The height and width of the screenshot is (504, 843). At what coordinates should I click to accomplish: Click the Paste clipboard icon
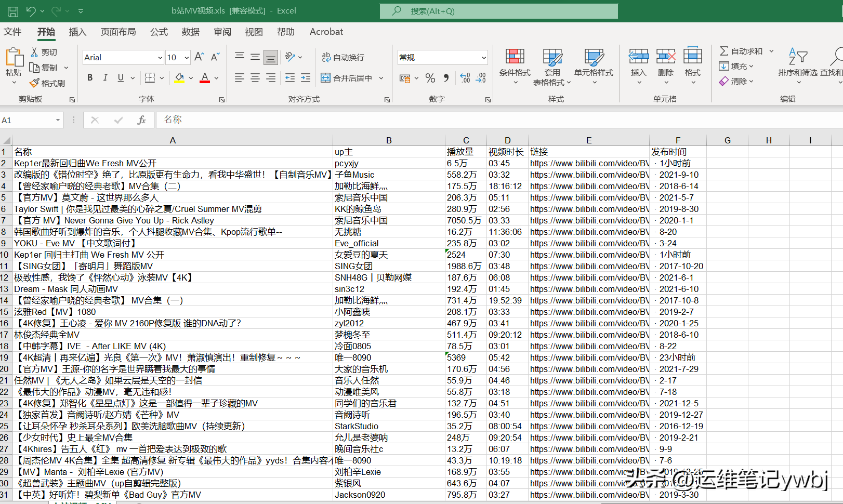click(14, 57)
